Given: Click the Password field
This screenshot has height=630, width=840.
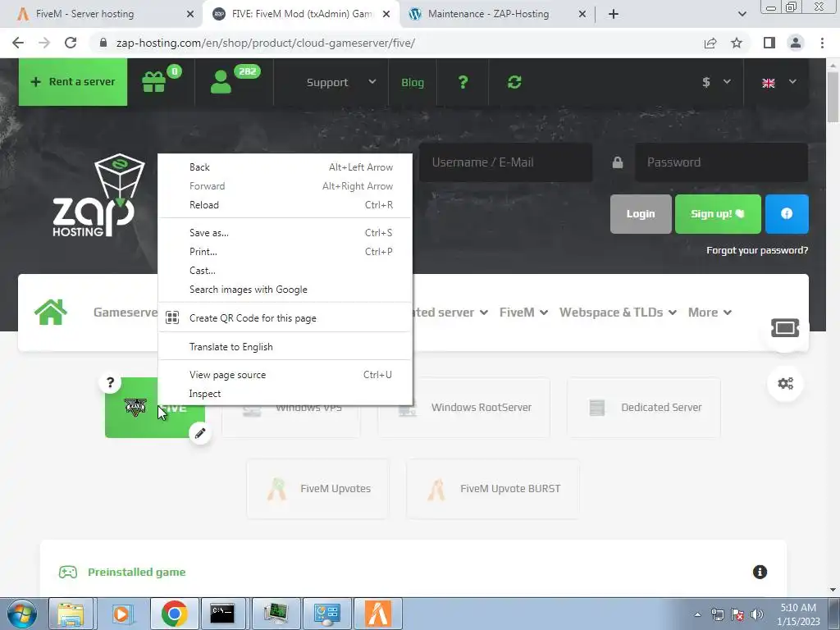Looking at the screenshot, I should (x=722, y=162).
